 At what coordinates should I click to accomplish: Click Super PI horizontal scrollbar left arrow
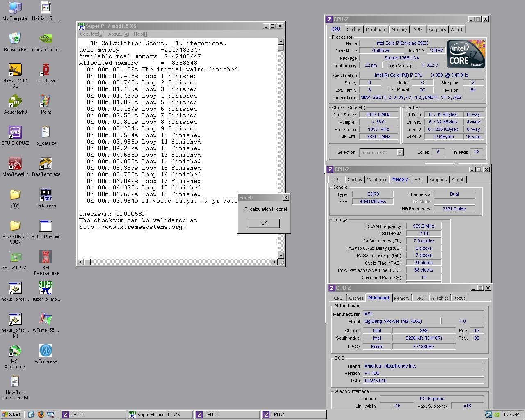tap(81, 262)
